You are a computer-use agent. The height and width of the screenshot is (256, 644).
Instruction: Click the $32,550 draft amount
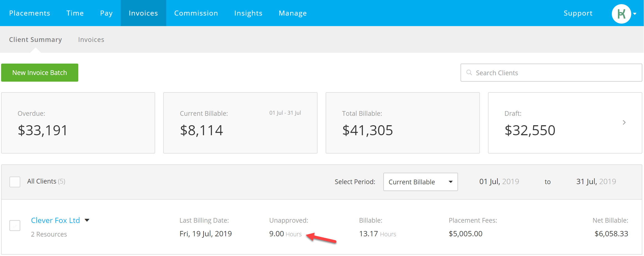pyautogui.click(x=530, y=130)
